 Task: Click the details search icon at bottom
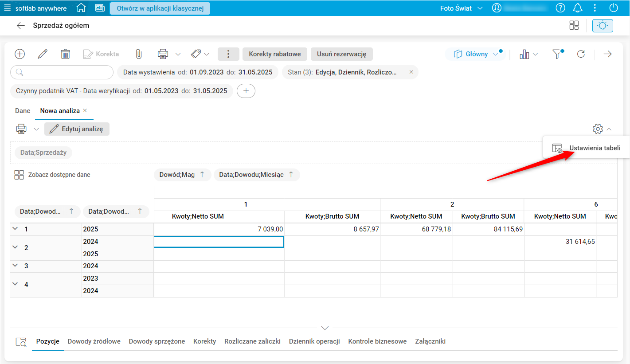21,341
